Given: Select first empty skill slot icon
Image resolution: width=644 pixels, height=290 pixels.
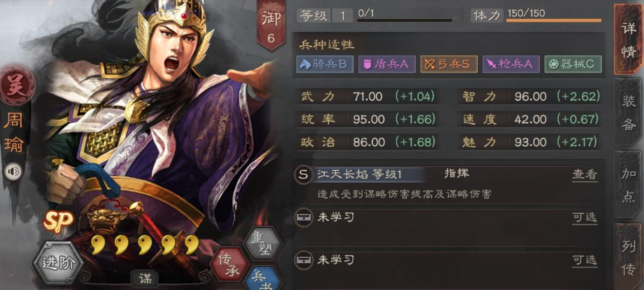Looking at the screenshot, I should pos(303,217).
